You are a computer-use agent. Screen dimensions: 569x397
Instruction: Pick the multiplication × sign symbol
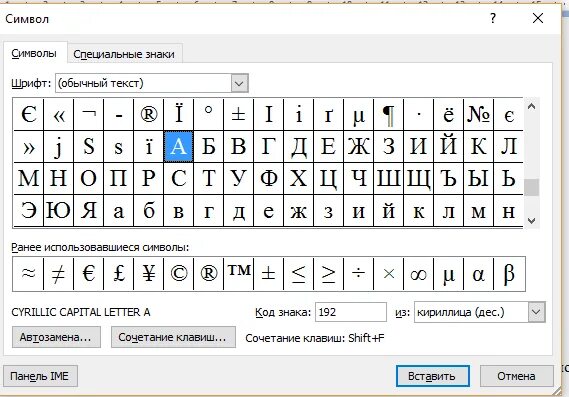click(389, 274)
